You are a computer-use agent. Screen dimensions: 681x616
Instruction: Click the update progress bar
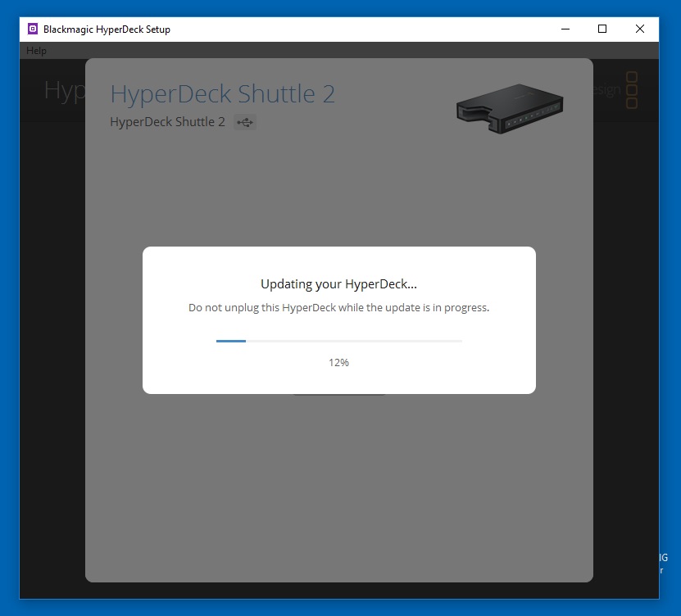(x=338, y=341)
